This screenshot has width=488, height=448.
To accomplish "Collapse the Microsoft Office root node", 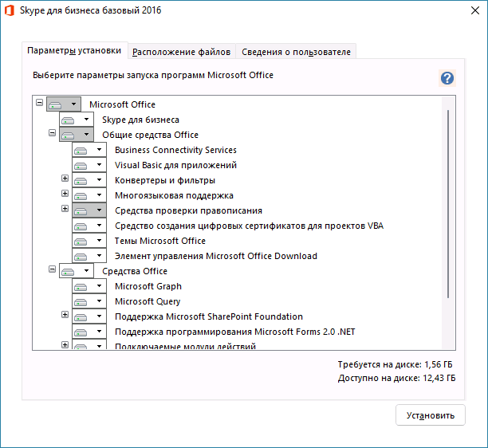I will 40,102.
